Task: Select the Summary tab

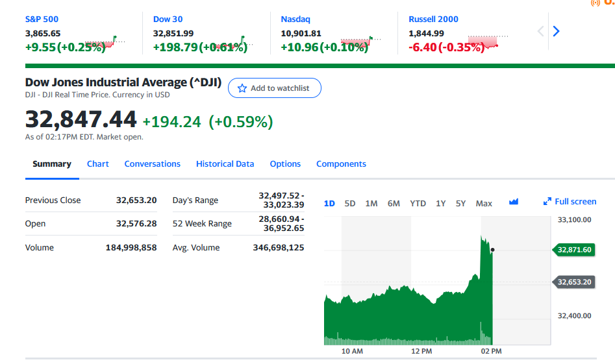Action: point(52,164)
